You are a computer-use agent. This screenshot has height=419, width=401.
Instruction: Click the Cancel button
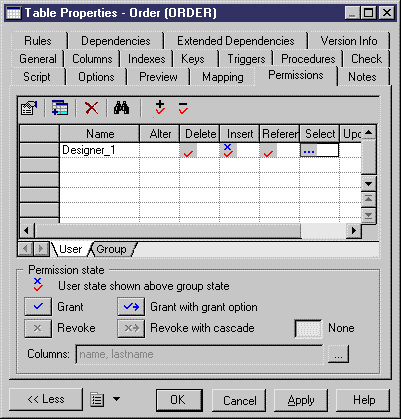click(240, 400)
